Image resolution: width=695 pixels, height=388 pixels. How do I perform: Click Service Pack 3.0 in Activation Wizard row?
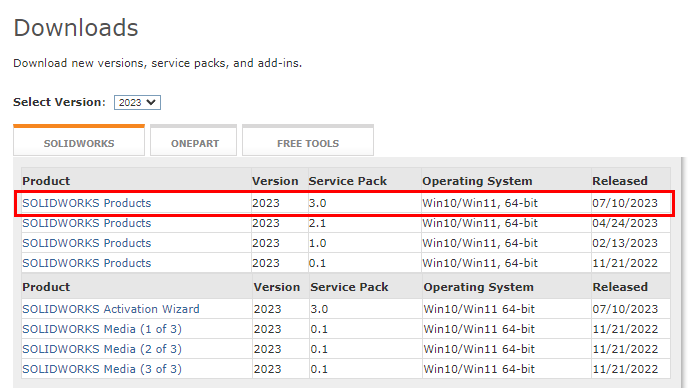pos(319,309)
